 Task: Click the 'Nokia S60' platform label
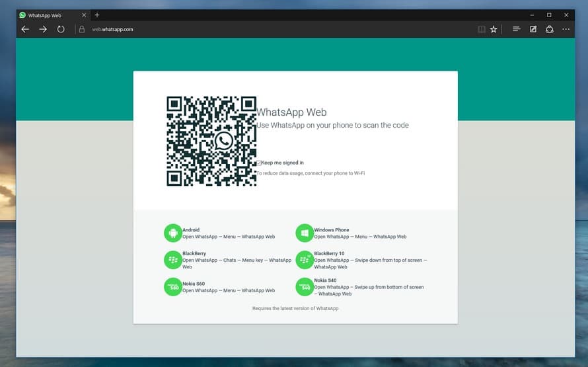(x=194, y=284)
